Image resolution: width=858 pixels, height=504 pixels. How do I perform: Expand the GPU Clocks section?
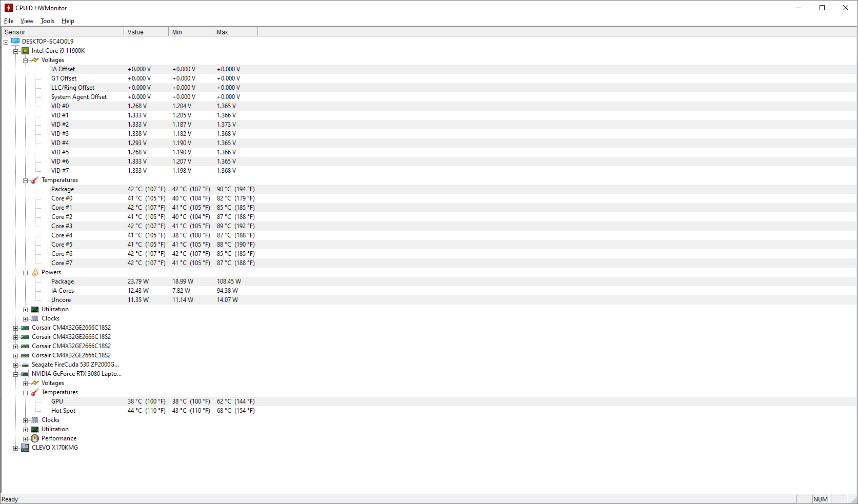(x=26, y=420)
